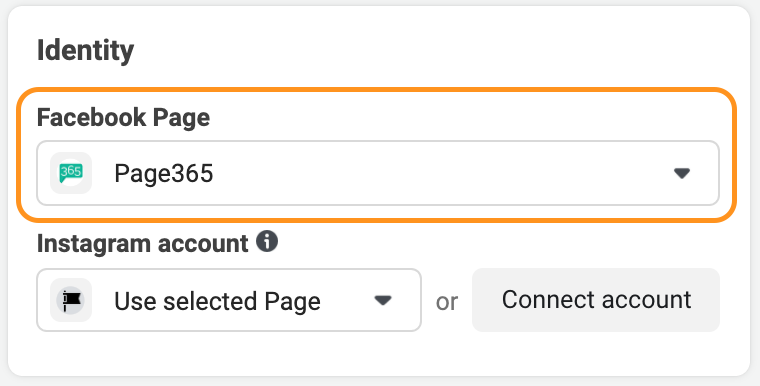Click the black flag Page icon
Screen dimensions: 760x386
point(71,300)
